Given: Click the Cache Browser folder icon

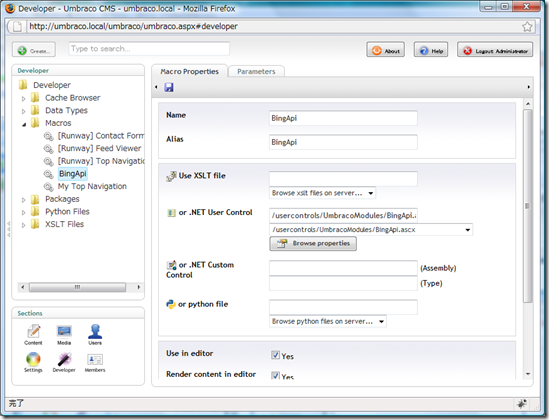Looking at the screenshot, I should click(35, 98).
